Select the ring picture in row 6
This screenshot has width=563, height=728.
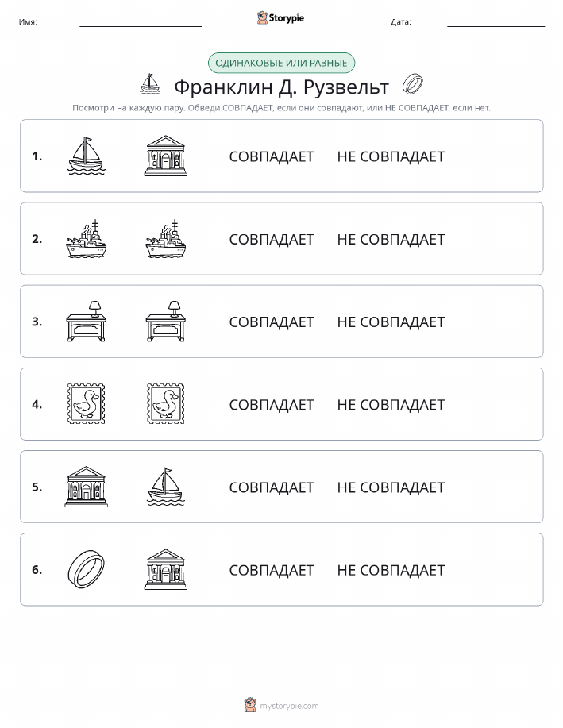[x=87, y=569]
